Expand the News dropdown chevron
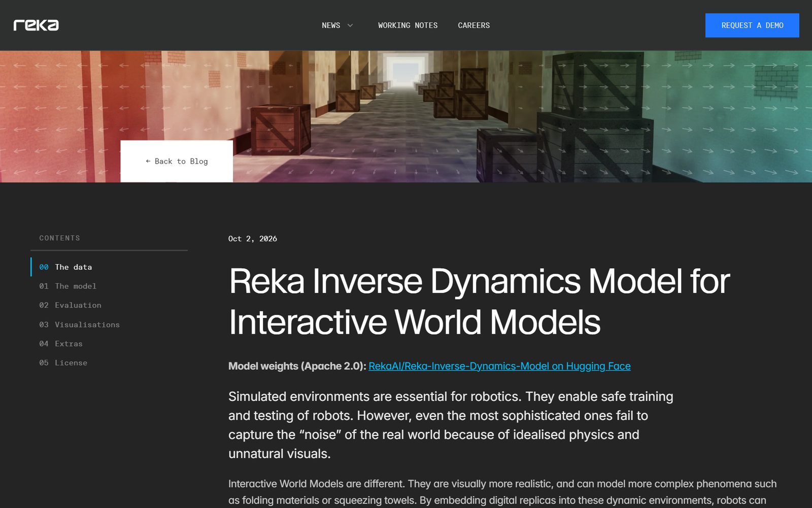Screen dimensions: 812x508 (350, 25)
